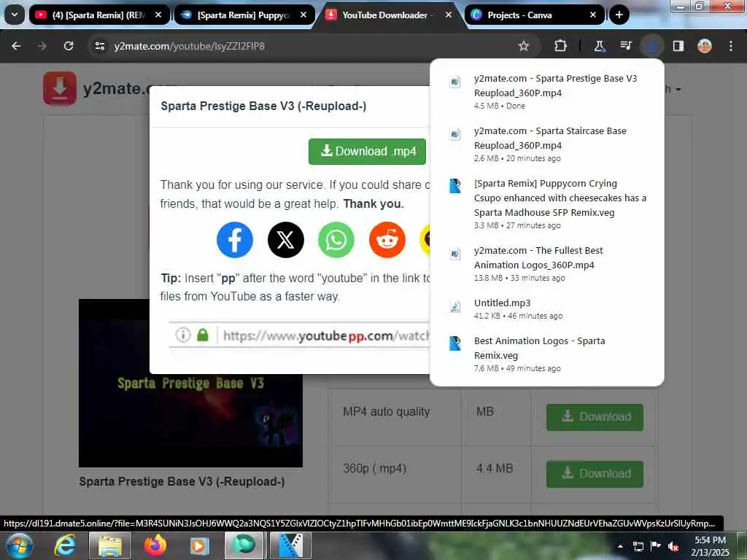The image size is (747, 560).
Task: Open the Chrome profile avatar
Action: [x=705, y=46]
